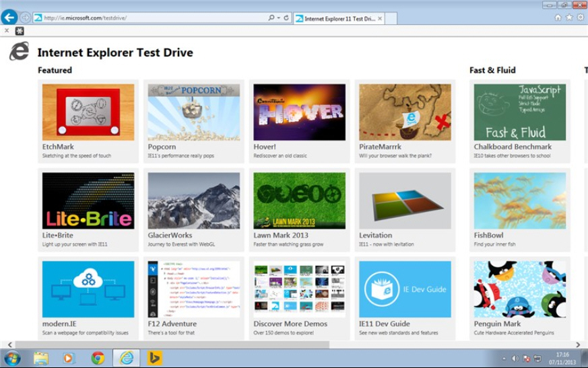Open Favorites star icon
This screenshot has width=588, height=368.
tap(569, 17)
